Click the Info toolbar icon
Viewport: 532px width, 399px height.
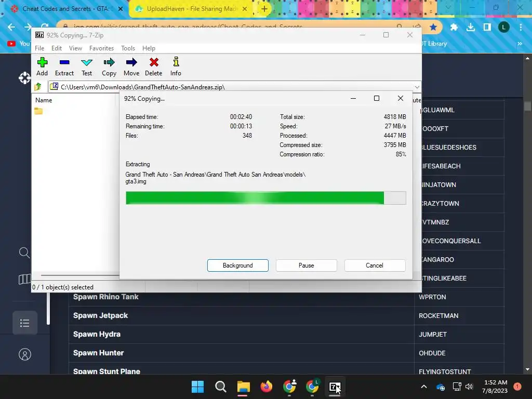tap(176, 66)
